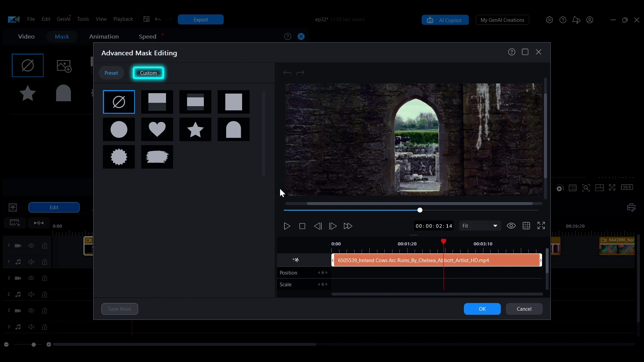Toggle the mask preview eye icon
The height and width of the screenshot is (362, 644).
click(511, 226)
